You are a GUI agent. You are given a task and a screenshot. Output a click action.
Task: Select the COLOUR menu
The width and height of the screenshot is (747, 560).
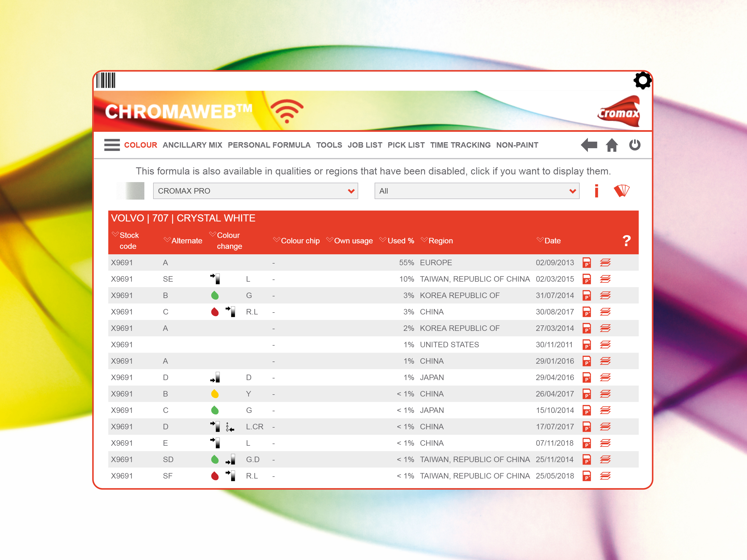pyautogui.click(x=141, y=145)
